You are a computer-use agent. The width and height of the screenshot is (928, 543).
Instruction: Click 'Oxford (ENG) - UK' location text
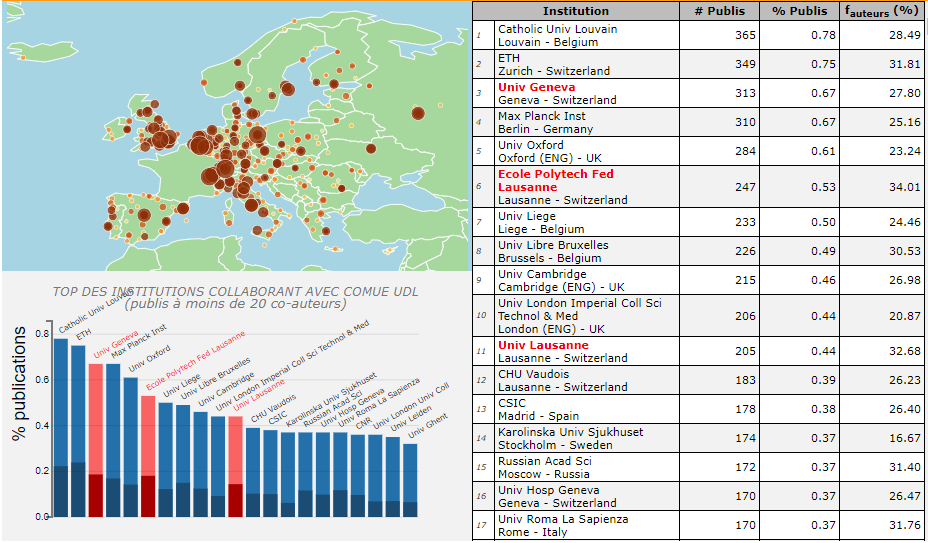pyautogui.click(x=551, y=158)
